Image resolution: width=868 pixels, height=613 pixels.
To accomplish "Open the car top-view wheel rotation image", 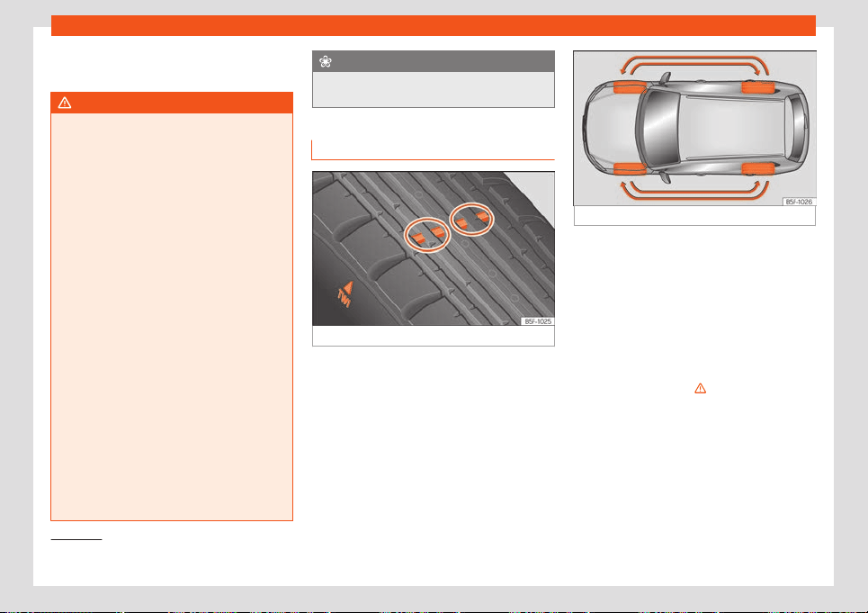I will tap(694, 129).
